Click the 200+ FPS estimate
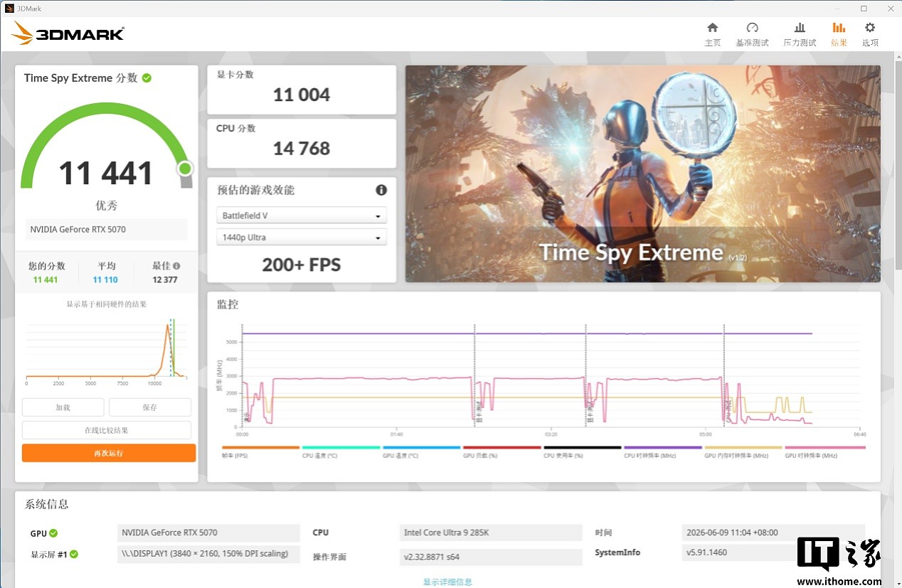The width and height of the screenshot is (902, 588). tap(302, 265)
